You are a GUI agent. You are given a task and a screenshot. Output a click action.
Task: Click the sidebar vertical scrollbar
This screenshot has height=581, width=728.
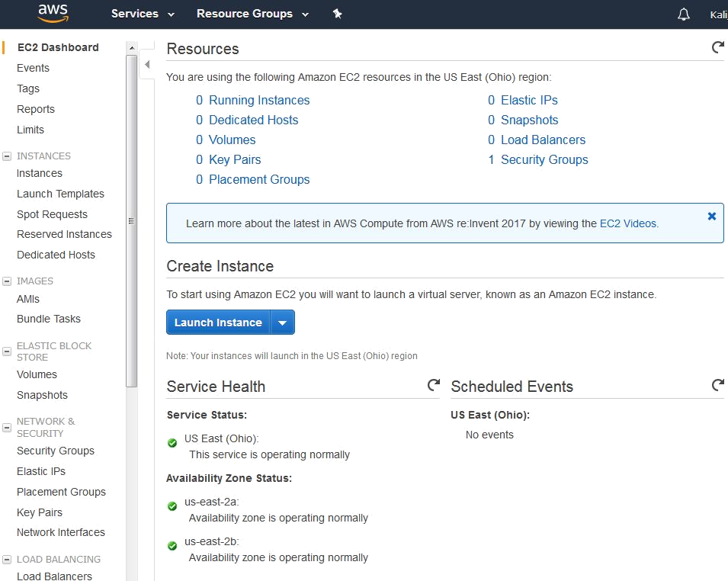[131, 221]
